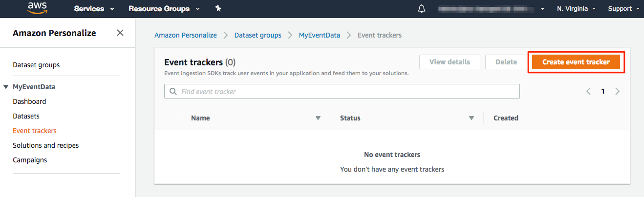Navigate to Campaigns in sidebar
The height and width of the screenshot is (197, 644).
pos(30,160)
